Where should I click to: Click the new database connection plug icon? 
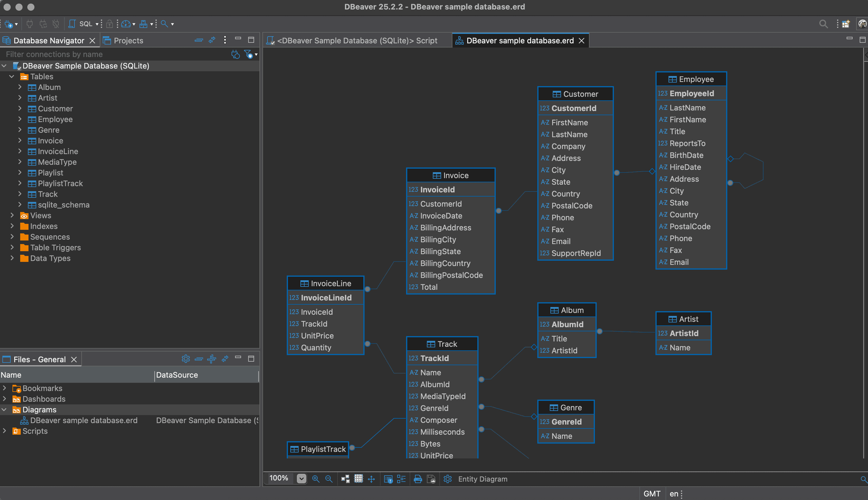click(x=9, y=24)
